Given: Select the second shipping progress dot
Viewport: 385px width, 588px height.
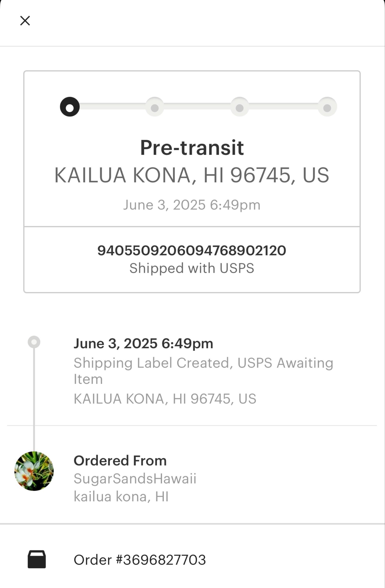Looking at the screenshot, I should (x=155, y=107).
